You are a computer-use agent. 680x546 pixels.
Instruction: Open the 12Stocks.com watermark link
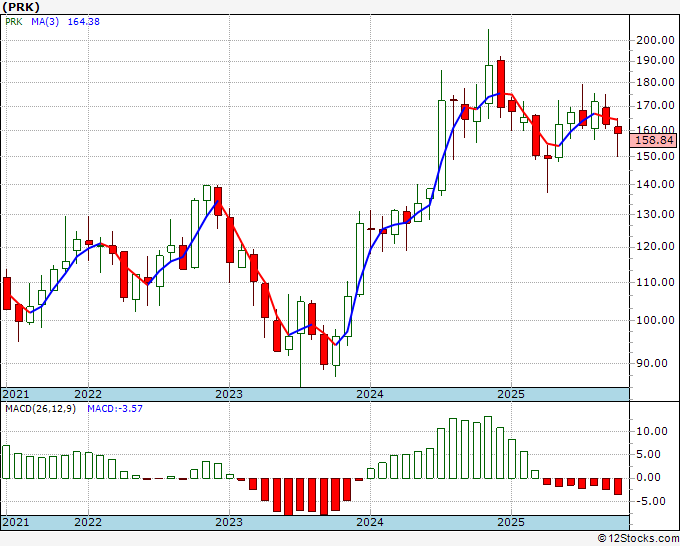(x=640, y=538)
